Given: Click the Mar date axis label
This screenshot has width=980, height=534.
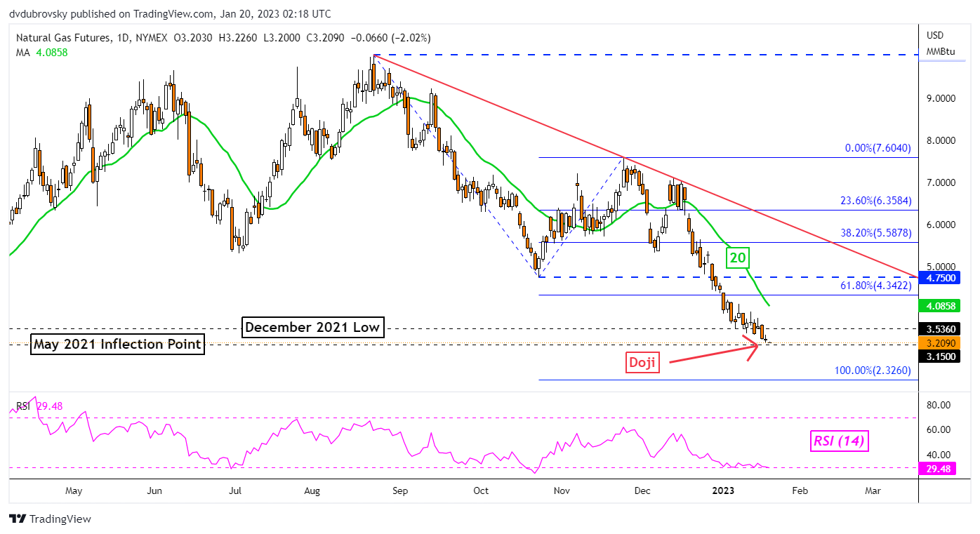Looking at the screenshot, I should [873, 491].
